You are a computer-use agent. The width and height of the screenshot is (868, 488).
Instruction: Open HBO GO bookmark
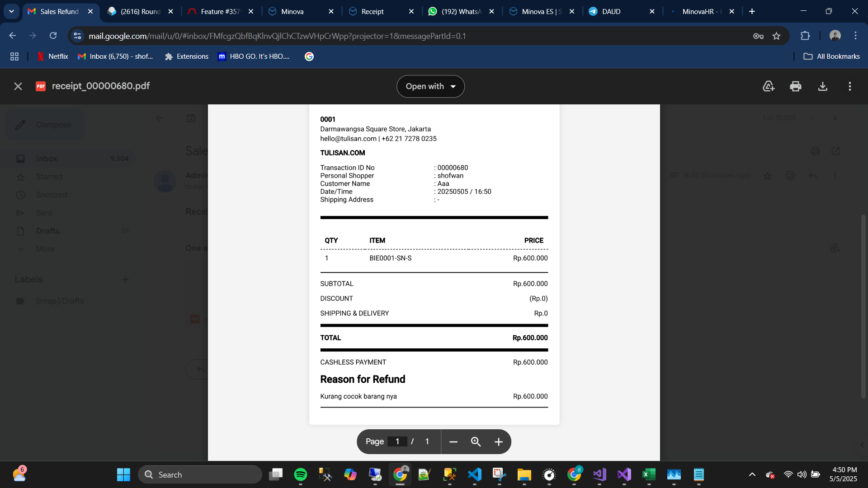pyautogui.click(x=254, y=56)
